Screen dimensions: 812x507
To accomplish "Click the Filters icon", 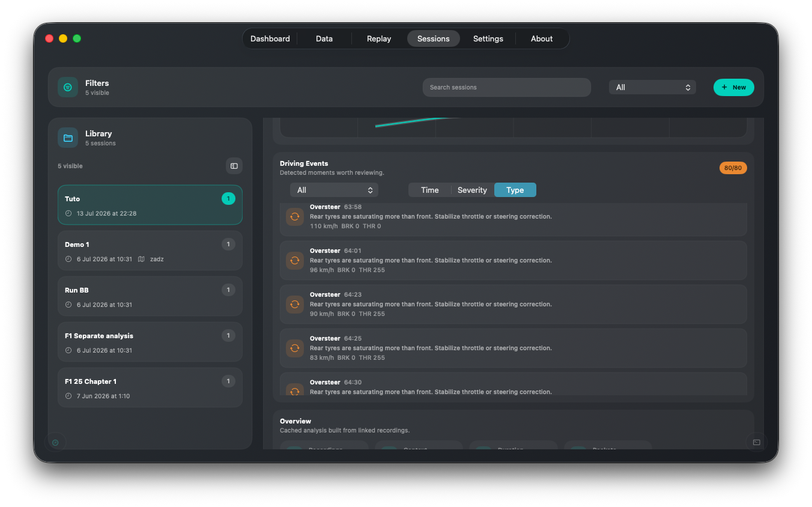I will click(x=68, y=87).
